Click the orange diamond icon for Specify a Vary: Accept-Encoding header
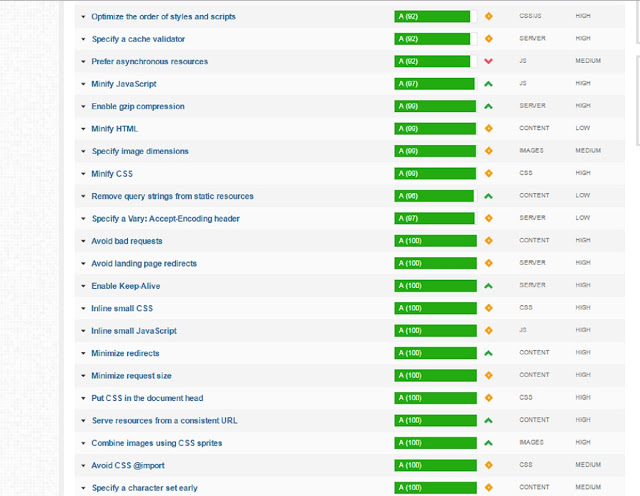The width and height of the screenshot is (640, 496). (x=488, y=218)
